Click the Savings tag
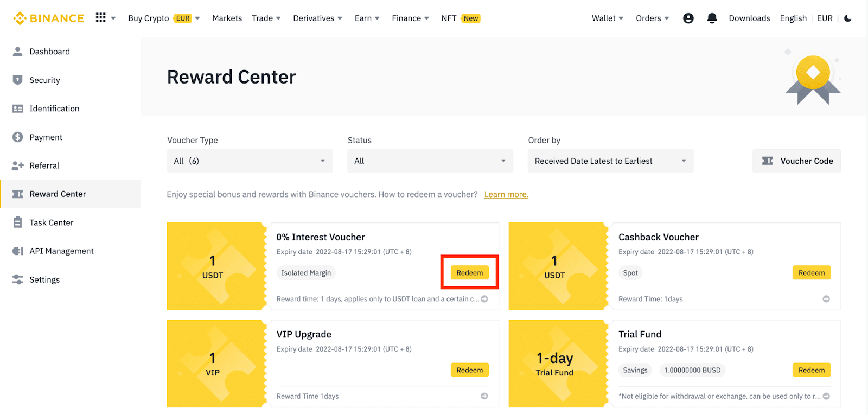 coord(635,370)
